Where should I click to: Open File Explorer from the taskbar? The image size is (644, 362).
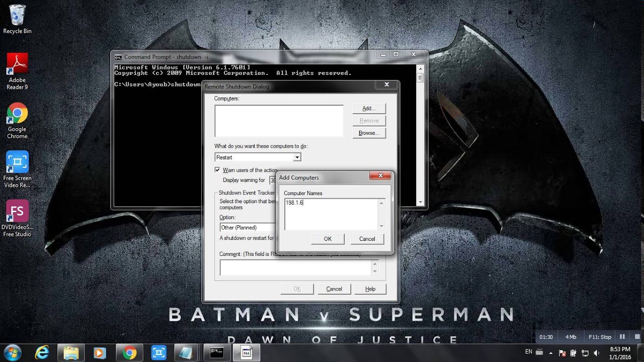tap(71, 353)
